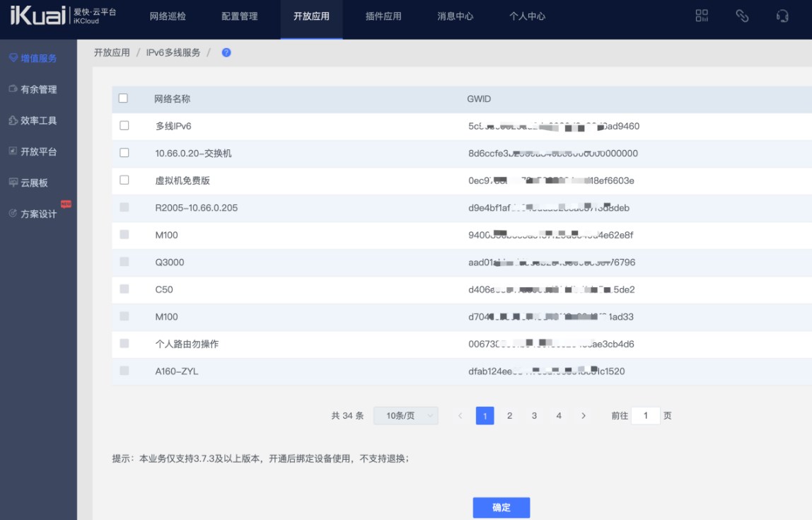Click the GWID starting with 8d6ccfe3
Image resolution: width=812 pixels, height=520 pixels.
(x=553, y=154)
